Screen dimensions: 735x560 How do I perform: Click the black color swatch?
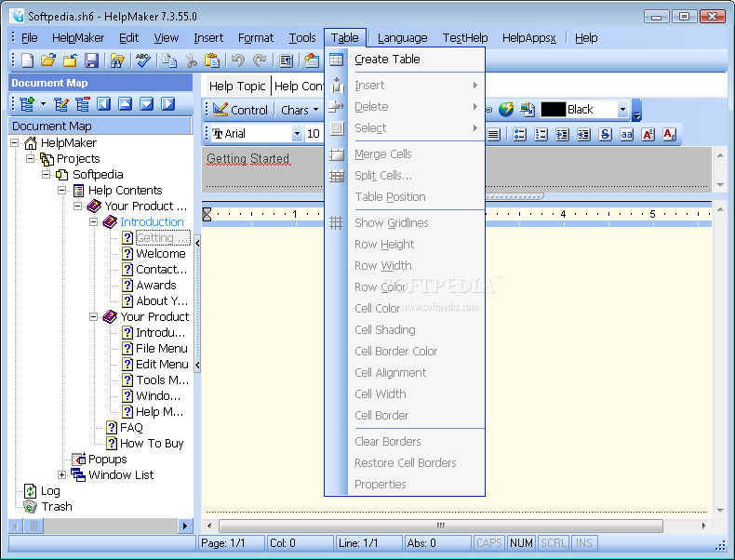point(554,110)
